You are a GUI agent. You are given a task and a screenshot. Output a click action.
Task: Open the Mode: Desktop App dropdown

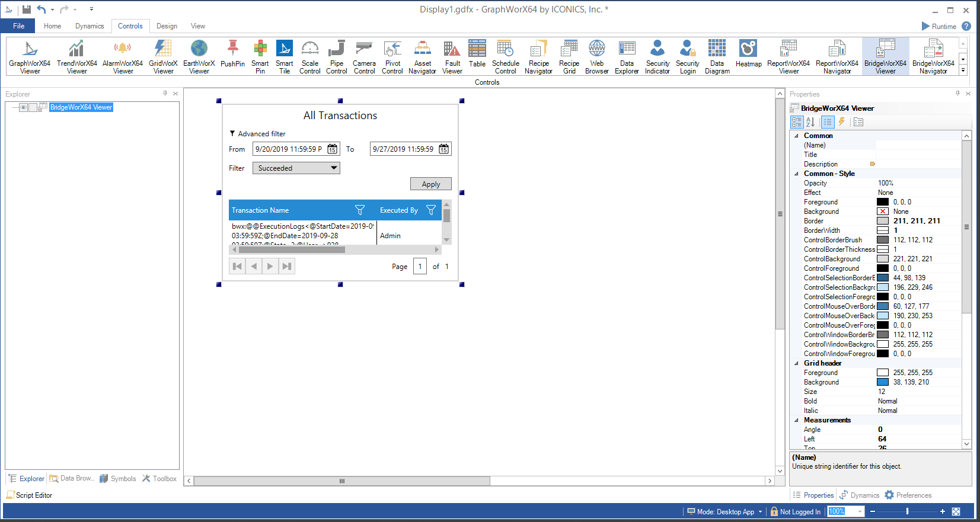pyautogui.click(x=760, y=512)
